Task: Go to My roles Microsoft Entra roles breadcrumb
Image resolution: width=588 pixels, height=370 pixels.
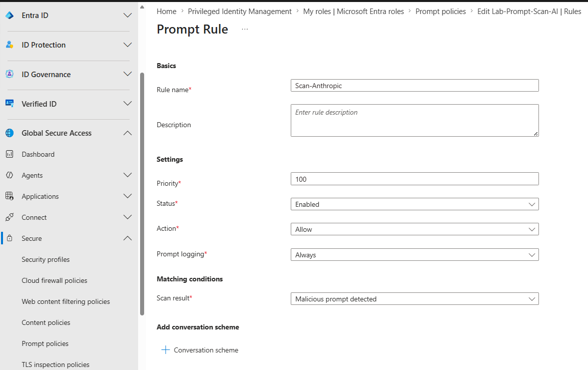Action: [353, 12]
